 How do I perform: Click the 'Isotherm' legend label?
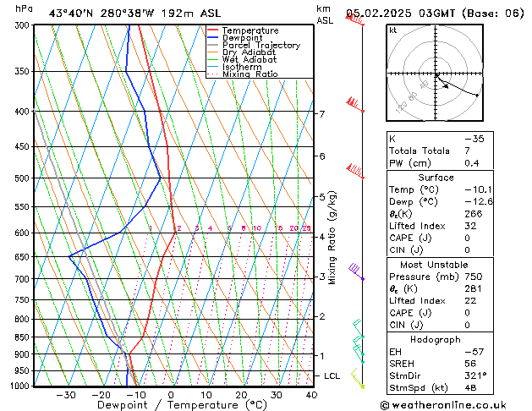[x=242, y=67]
